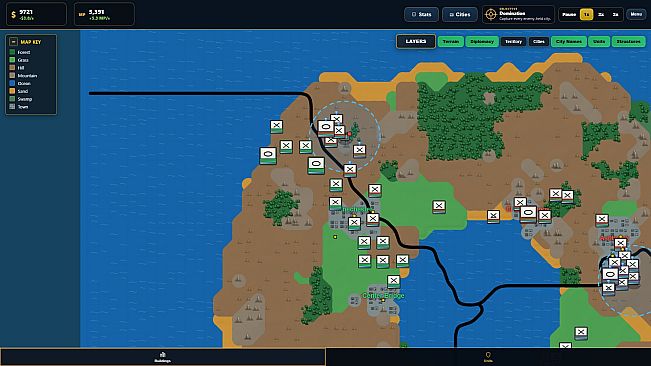Click the MP manpower icon

82,15
